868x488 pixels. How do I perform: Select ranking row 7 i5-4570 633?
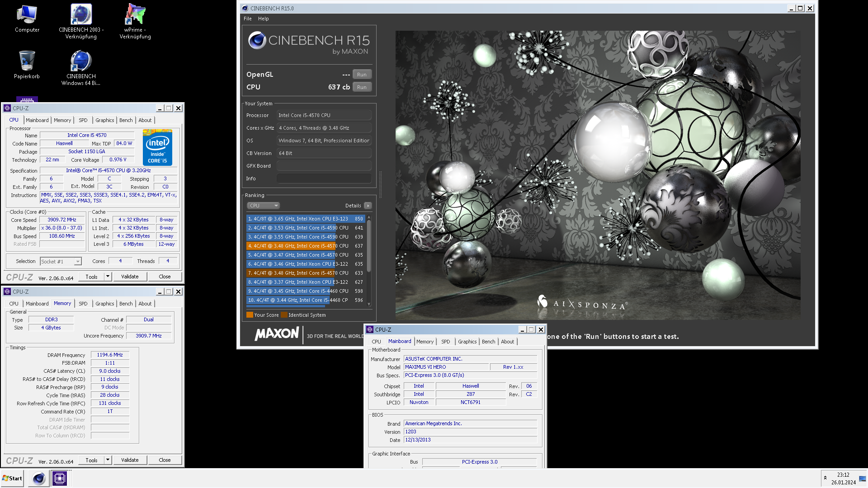(306, 273)
